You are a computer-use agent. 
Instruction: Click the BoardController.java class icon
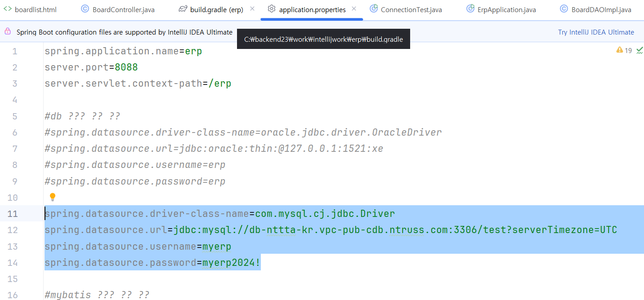(85, 9)
